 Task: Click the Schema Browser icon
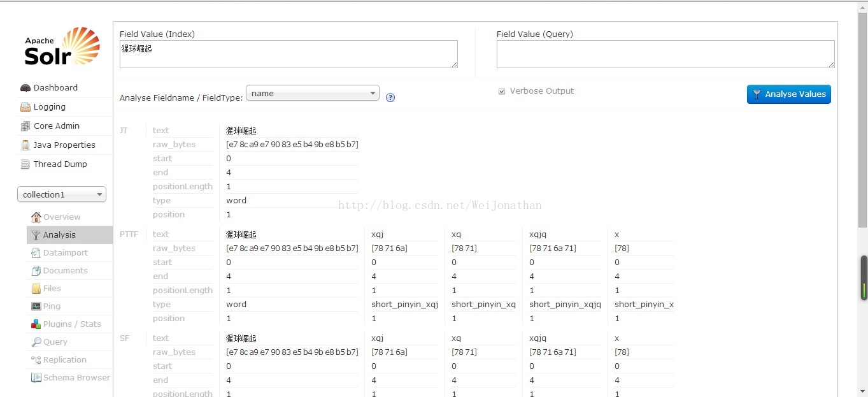(x=36, y=378)
